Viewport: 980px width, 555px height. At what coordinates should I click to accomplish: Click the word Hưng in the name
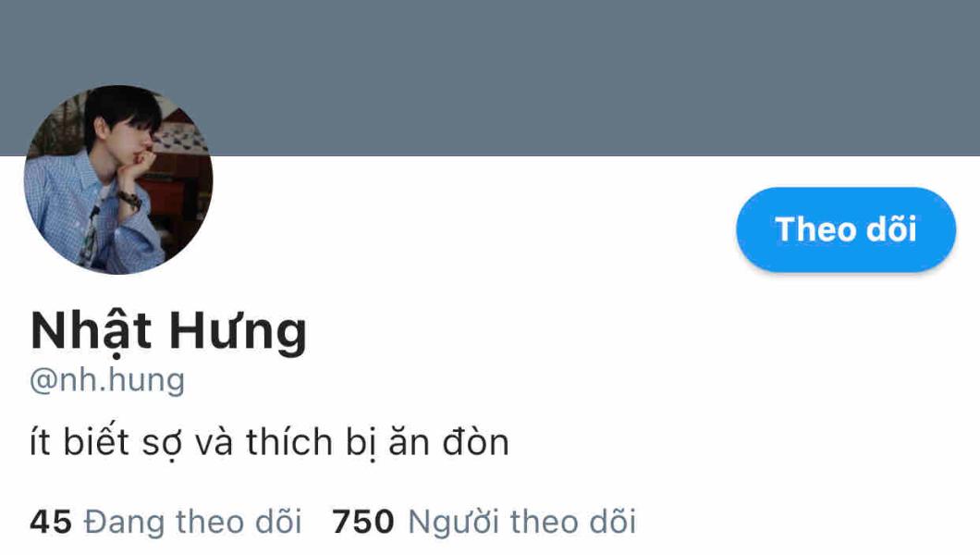pos(239,331)
